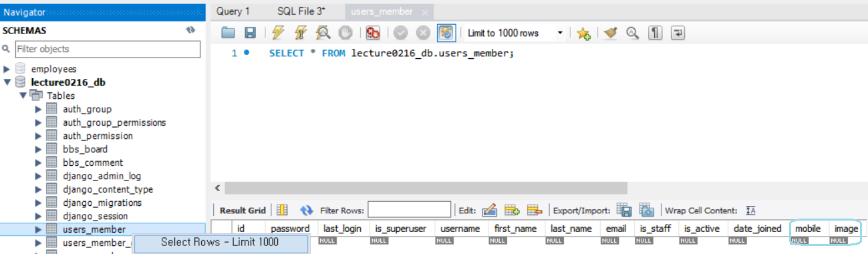This screenshot has width=868, height=254.
Task: Select the users_member table
Action: [94, 229]
